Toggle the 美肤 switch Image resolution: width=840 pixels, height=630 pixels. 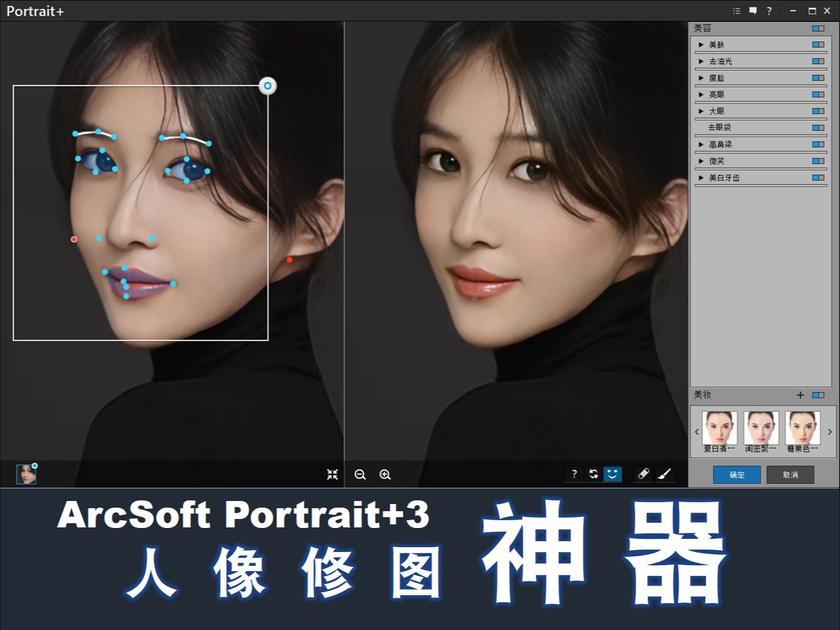[x=818, y=44]
